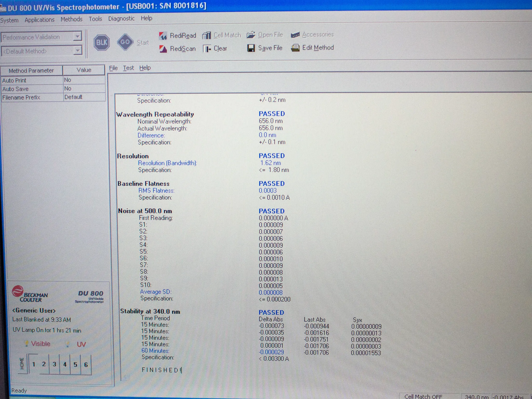Click the Baseline Flatness heading
The image size is (532, 399).
[143, 184]
